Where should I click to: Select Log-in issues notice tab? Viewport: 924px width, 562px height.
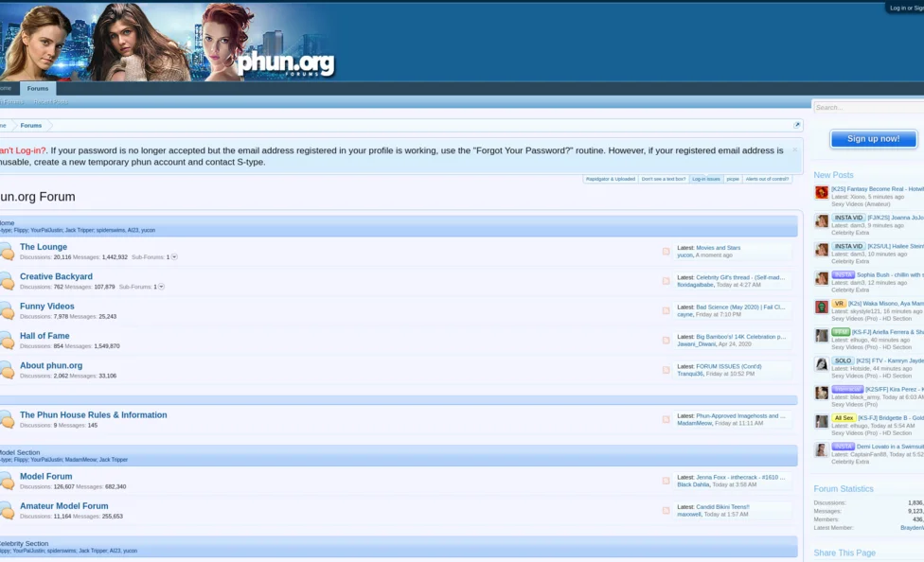[x=706, y=179]
